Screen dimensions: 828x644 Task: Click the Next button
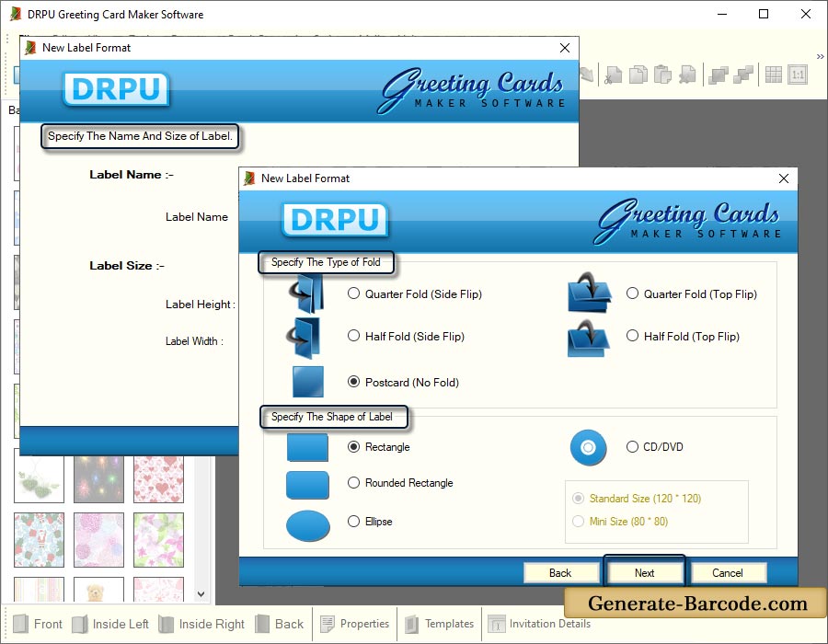644,573
